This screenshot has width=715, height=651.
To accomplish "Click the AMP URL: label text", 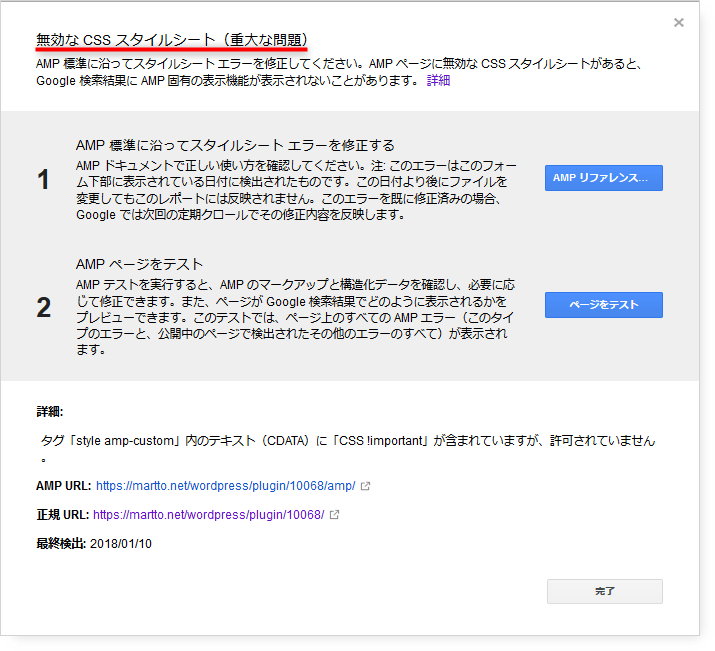I will point(63,486).
